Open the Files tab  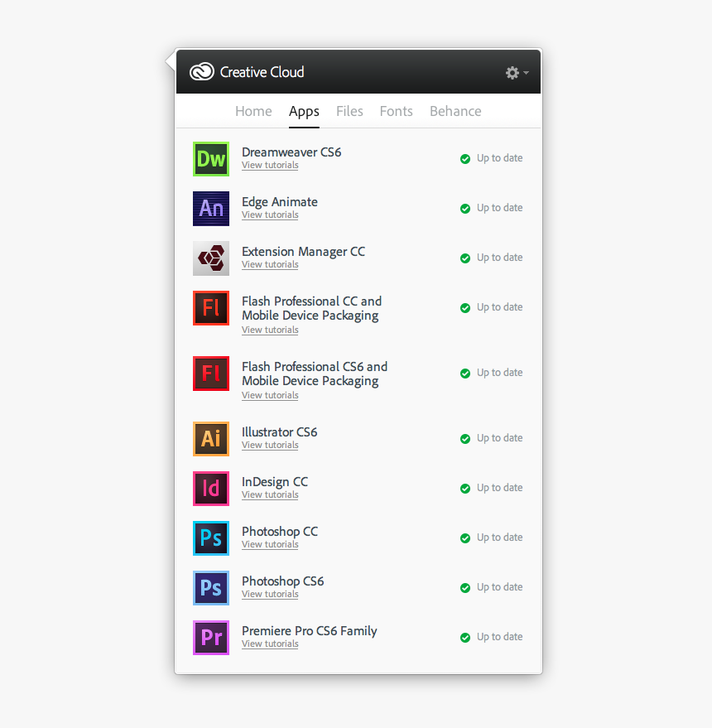[x=349, y=111]
